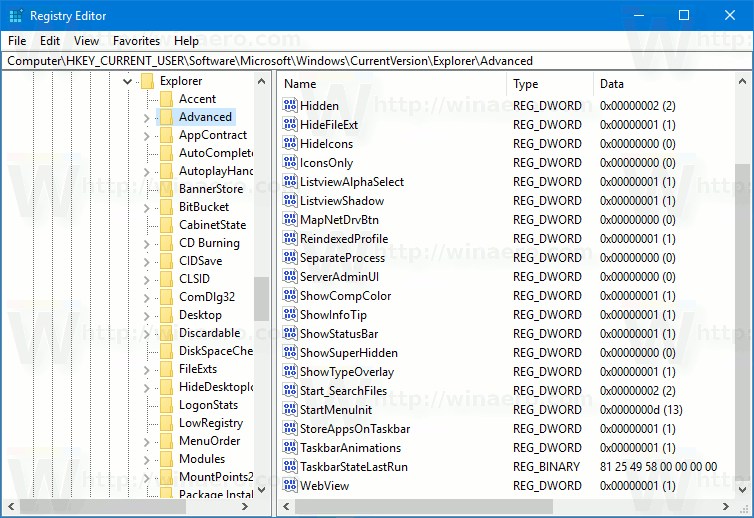The width and height of the screenshot is (754, 518).
Task: Select the Modules key in tree
Action: click(201, 459)
